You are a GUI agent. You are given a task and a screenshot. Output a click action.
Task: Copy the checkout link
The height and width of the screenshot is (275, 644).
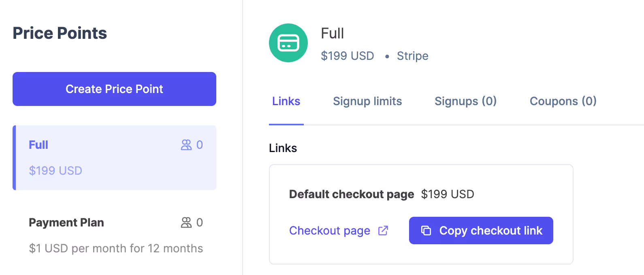tap(481, 230)
